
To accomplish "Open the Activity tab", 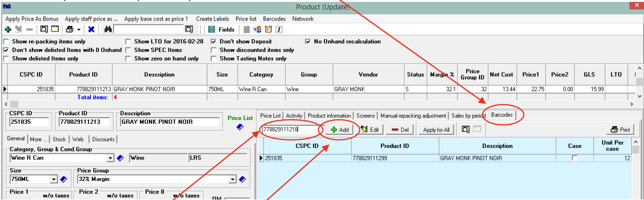I will (x=294, y=116).
